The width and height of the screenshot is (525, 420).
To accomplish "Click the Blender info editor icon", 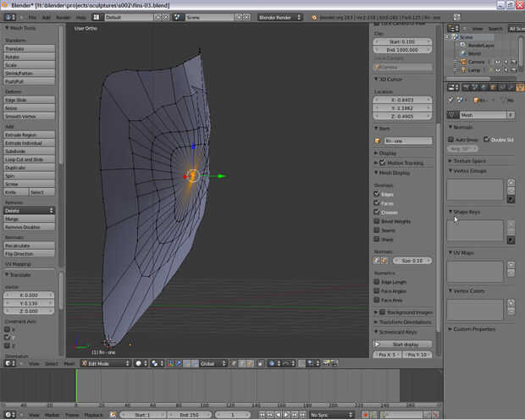I will [x=8, y=16].
